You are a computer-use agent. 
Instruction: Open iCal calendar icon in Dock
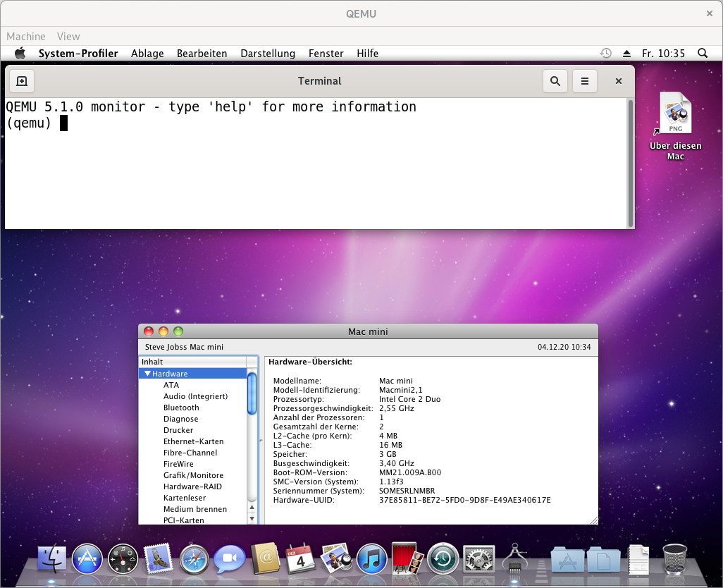pyautogui.click(x=301, y=558)
